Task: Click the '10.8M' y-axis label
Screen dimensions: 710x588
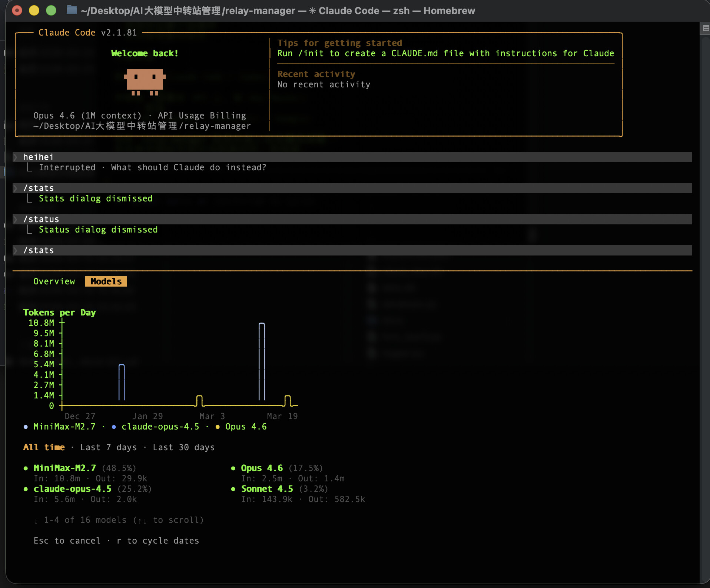Action: [x=41, y=323]
